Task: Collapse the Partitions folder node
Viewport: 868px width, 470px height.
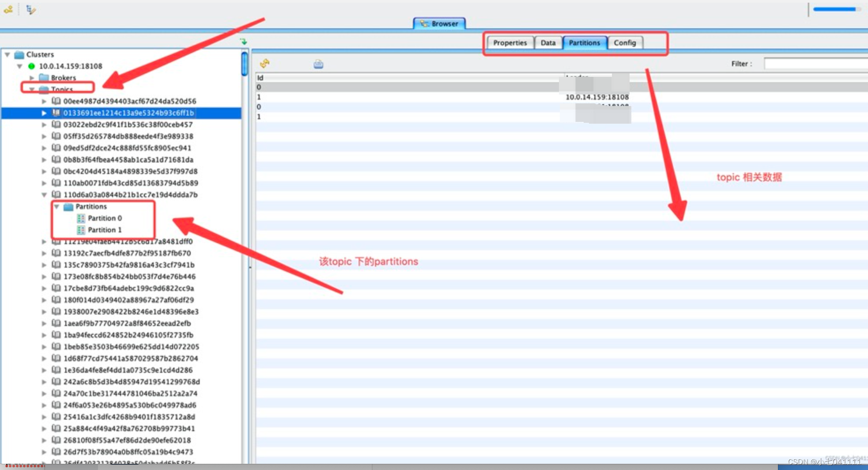Action: (x=57, y=206)
